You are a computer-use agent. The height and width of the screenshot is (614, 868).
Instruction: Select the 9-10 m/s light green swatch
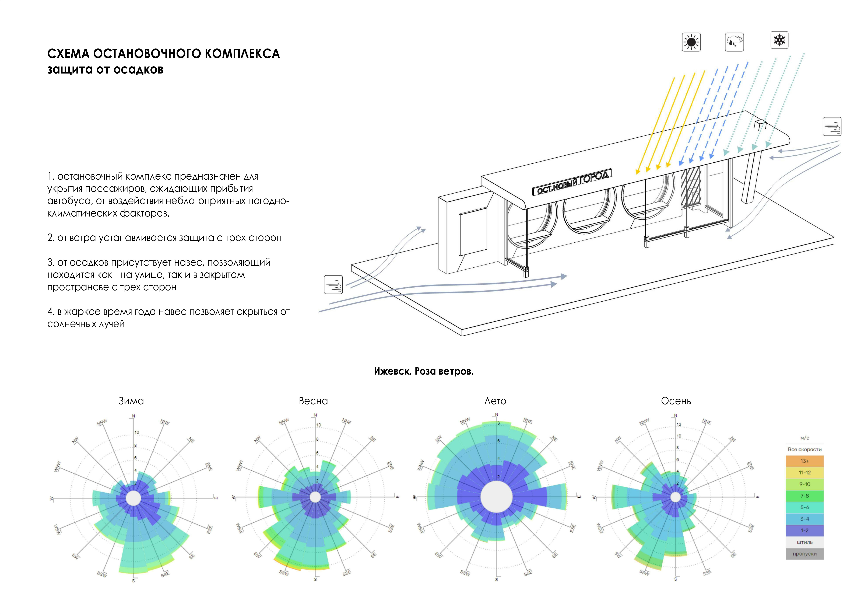click(x=804, y=484)
